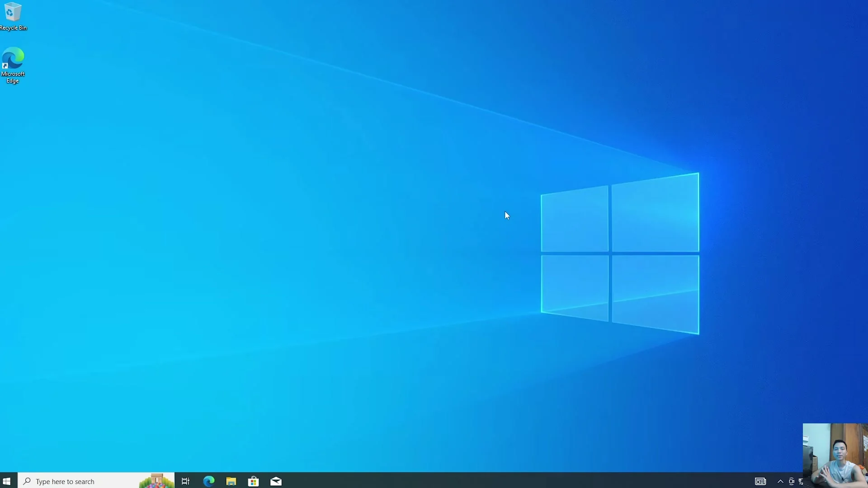Image resolution: width=868 pixels, height=488 pixels.
Task: Click the search highlights illustration in search box
Action: point(156,481)
